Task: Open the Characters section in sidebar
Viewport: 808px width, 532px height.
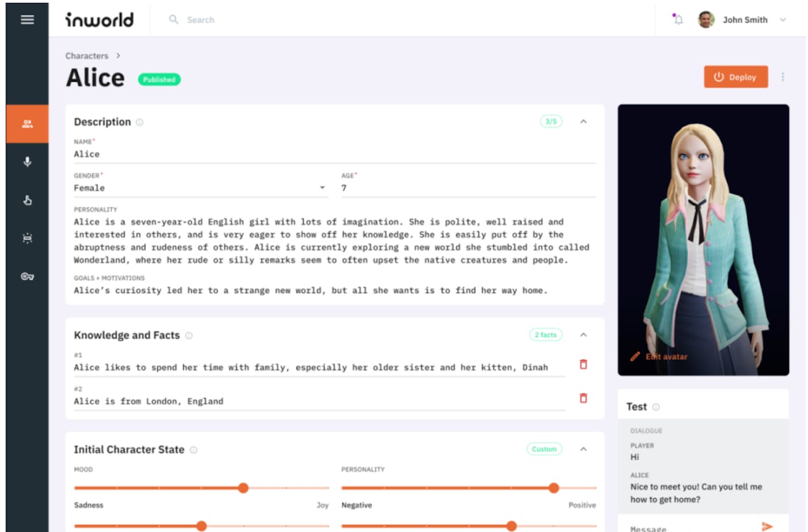Action: (x=27, y=124)
